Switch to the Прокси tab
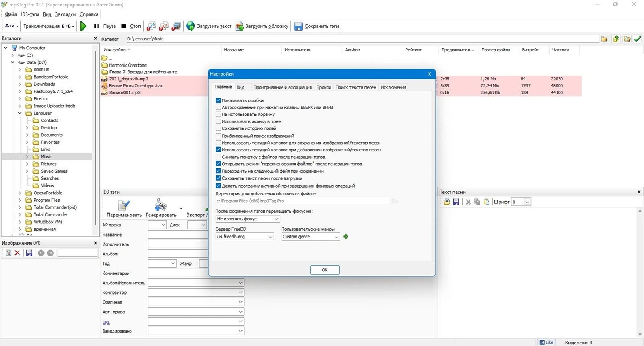This screenshot has height=346, width=644. pyautogui.click(x=324, y=87)
